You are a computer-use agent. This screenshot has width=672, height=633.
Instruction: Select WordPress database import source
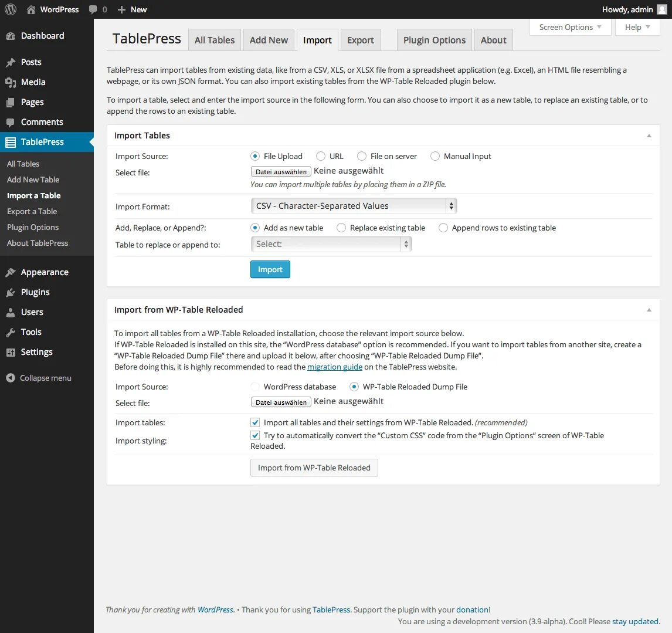[x=255, y=387]
